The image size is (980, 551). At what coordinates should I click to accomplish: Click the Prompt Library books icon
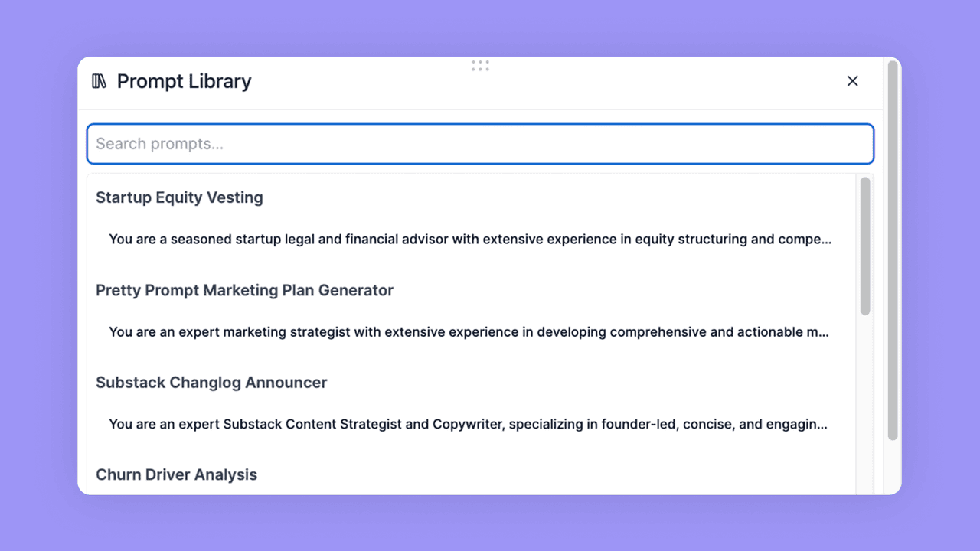100,81
